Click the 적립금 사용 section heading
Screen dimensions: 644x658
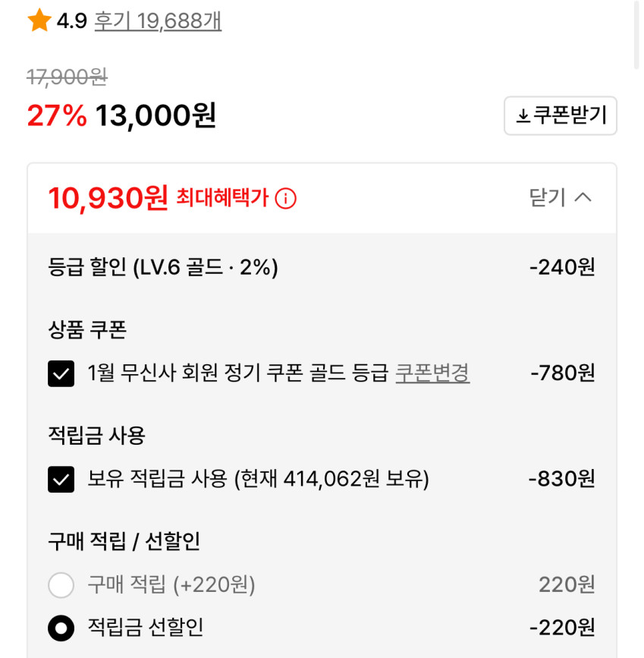(96, 436)
